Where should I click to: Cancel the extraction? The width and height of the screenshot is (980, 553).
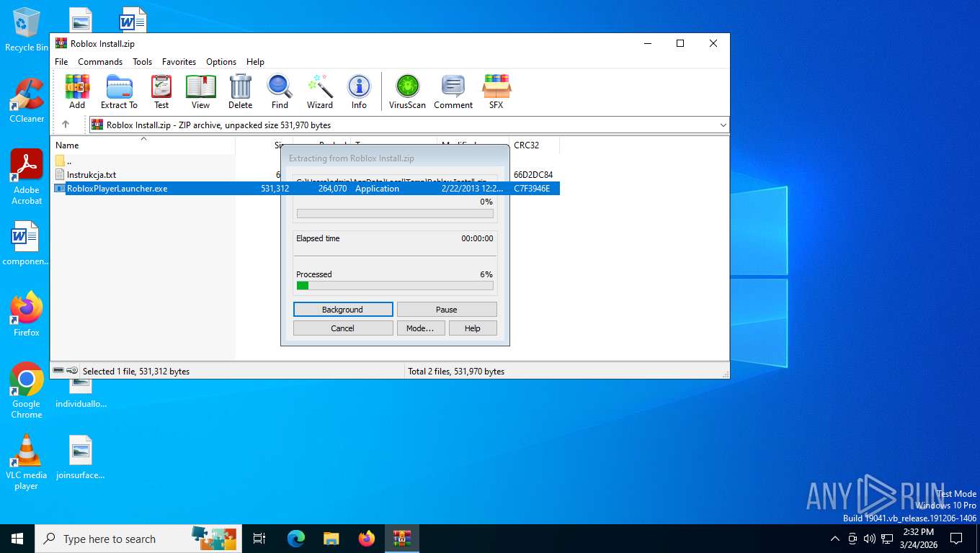click(x=343, y=328)
